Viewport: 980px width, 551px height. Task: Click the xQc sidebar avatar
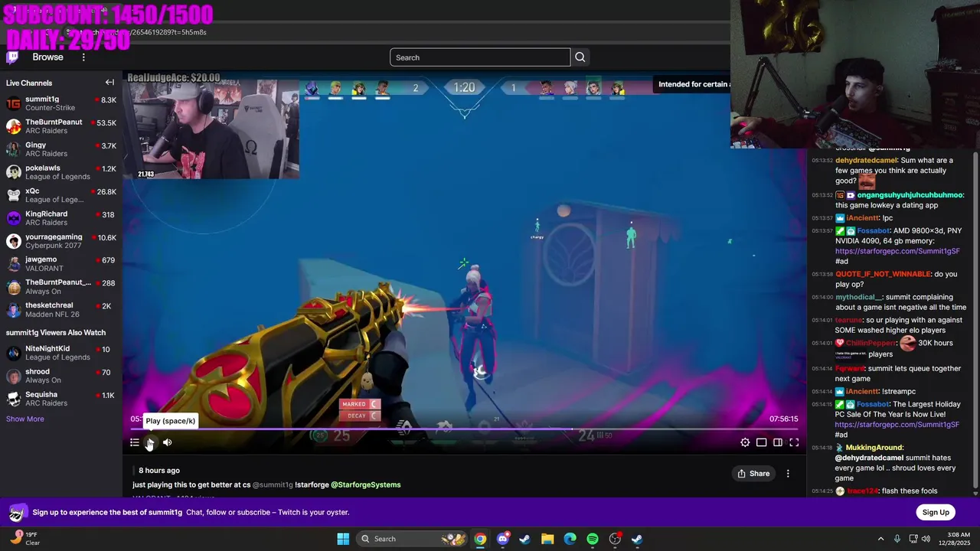[x=13, y=195]
